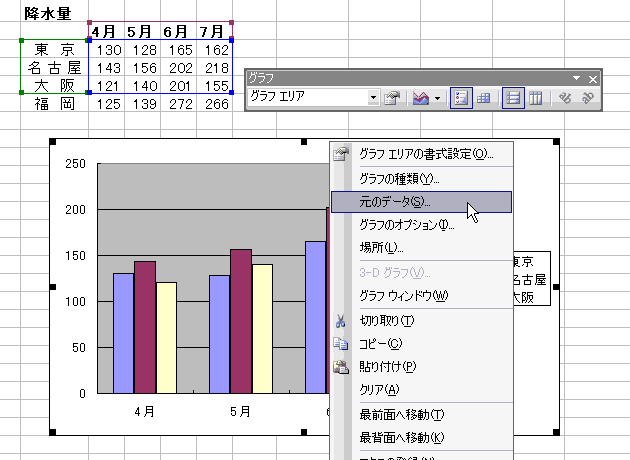
Task: Select the 大阪 row label cell in the table
Action: pos(54,86)
